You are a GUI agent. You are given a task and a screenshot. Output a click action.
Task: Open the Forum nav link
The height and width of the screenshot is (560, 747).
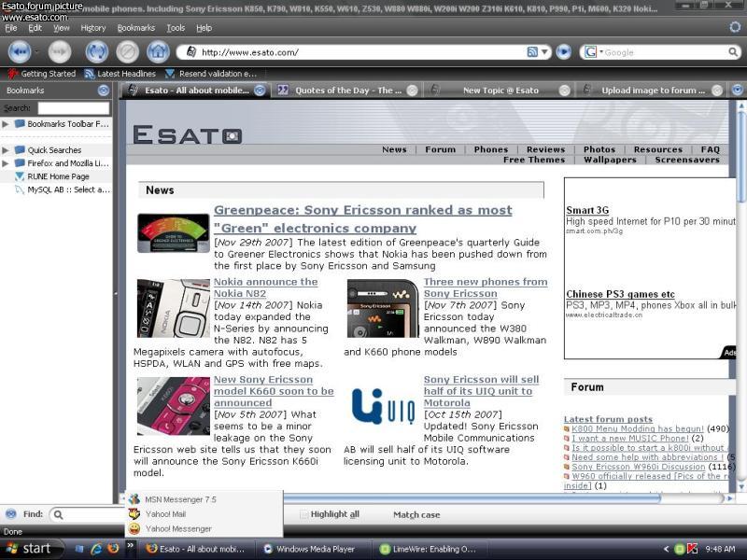click(x=440, y=149)
